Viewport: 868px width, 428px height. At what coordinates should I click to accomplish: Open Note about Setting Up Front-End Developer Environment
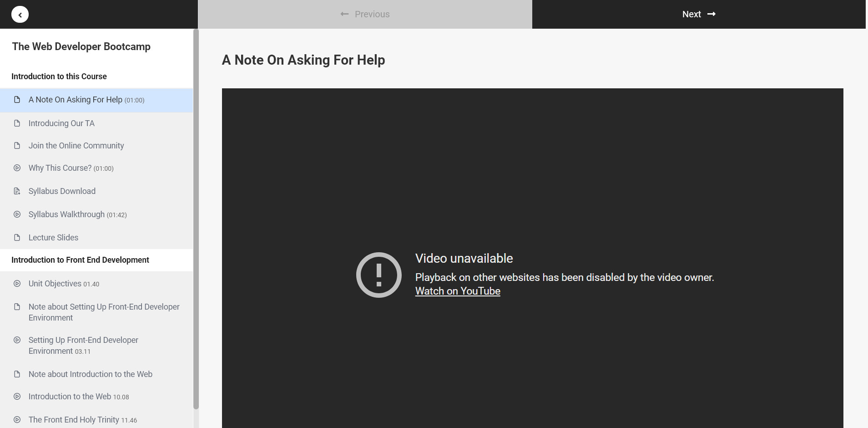[x=104, y=312]
